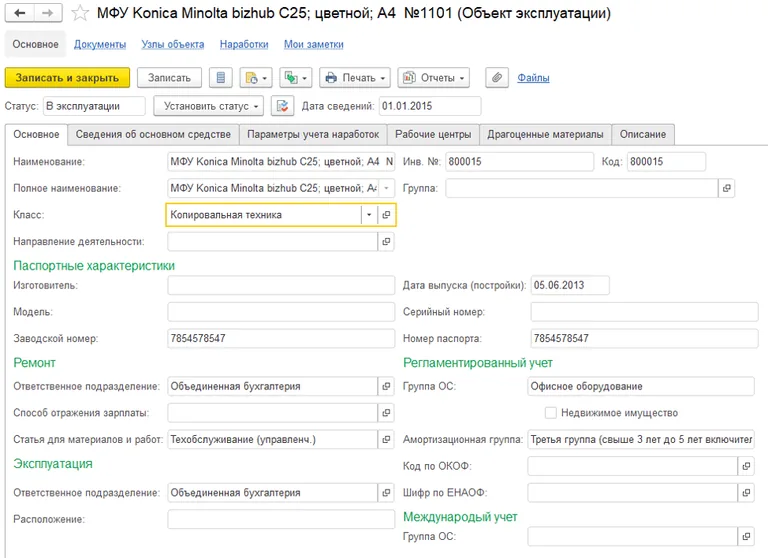The image size is (768, 558).
Task: Open Код по ОКОФ selection icon
Action: 745,466
